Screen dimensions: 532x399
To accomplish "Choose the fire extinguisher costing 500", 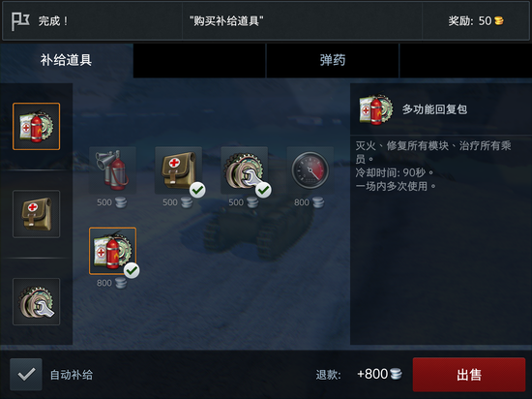I will [112, 170].
